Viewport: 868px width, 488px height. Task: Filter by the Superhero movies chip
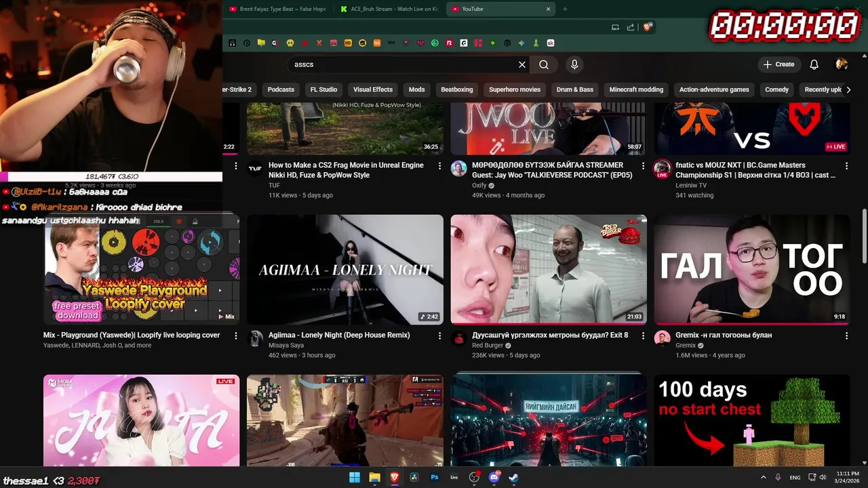(x=515, y=89)
